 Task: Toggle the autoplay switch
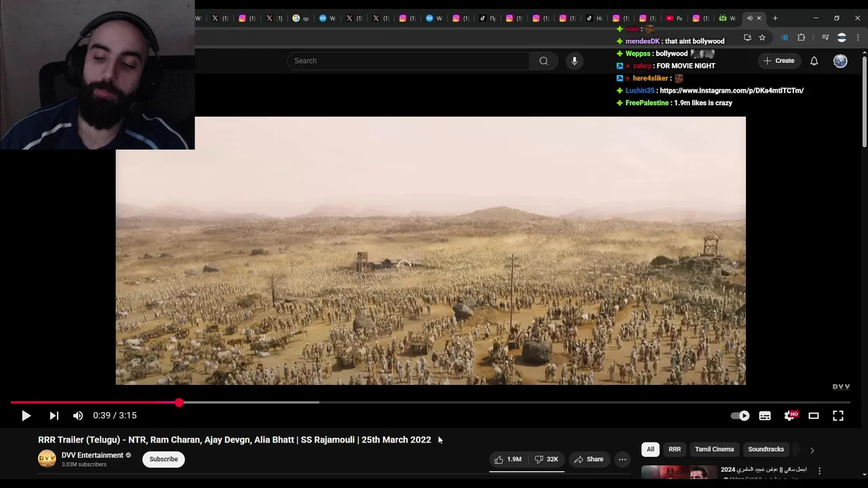tap(740, 415)
